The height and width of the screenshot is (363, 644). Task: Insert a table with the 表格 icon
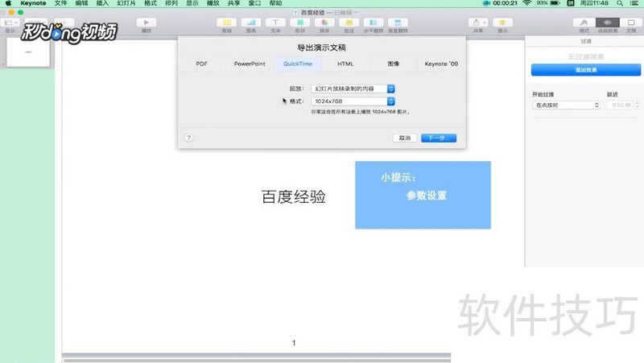(226, 23)
